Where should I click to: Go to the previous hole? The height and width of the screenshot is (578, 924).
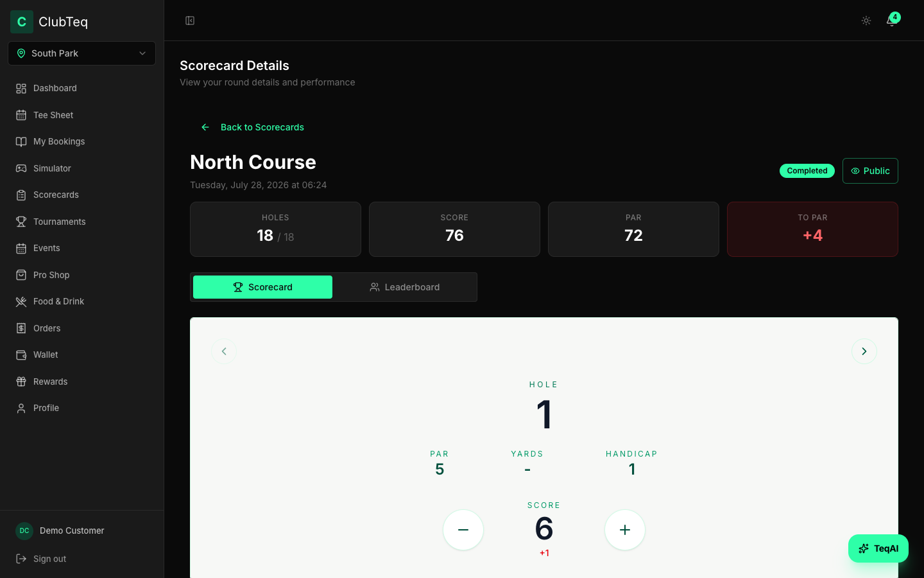point(224,351)
